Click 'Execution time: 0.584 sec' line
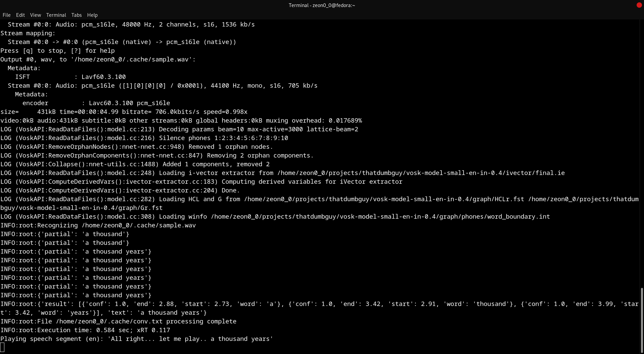This screenshot has height=354, width=644. 85,330
